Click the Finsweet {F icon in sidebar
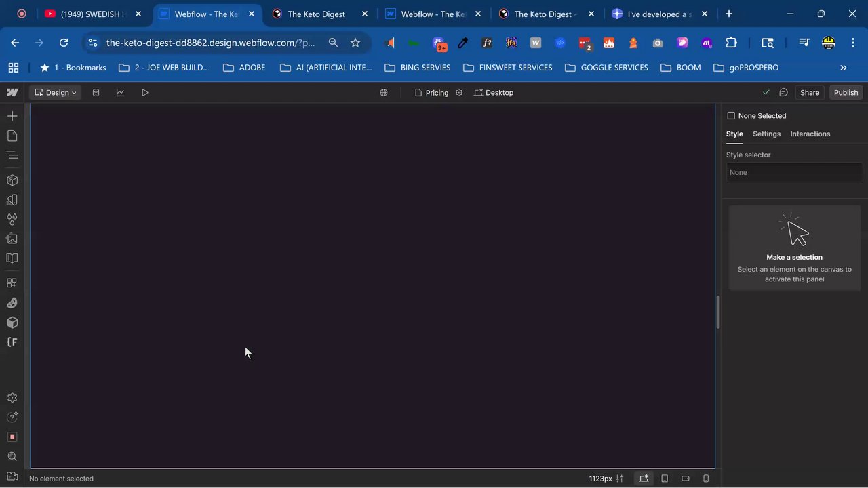The height and width of the screenshot is (488, 868). [12, 342]
